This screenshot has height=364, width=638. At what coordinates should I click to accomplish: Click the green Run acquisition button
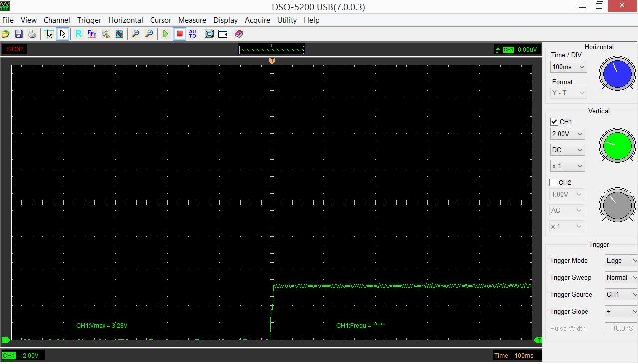pos(166,34)
